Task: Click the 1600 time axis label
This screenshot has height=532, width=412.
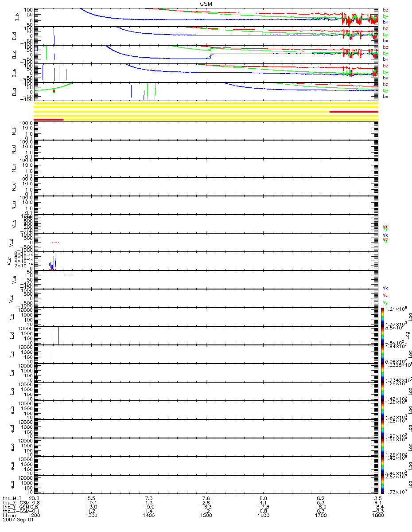Action: coord(263,516)
